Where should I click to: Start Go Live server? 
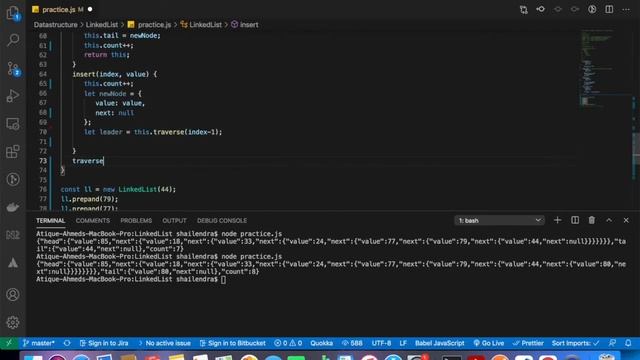(489, 343)
